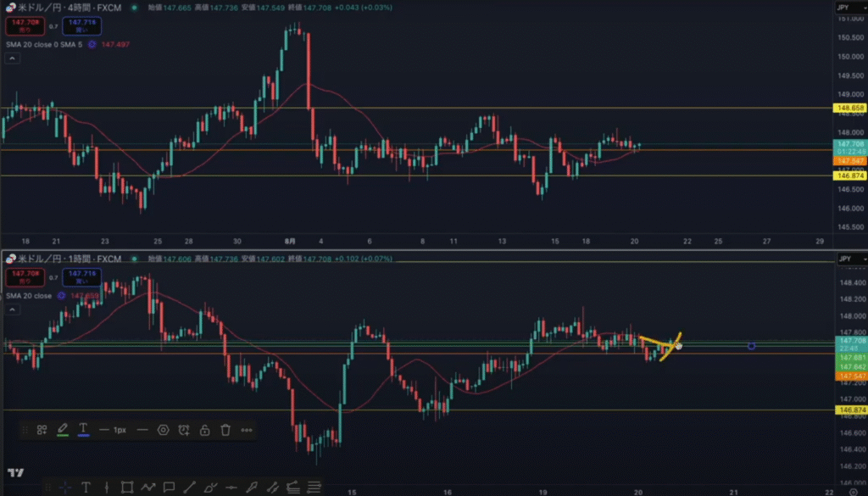
Task: Click the 146.874 price label on 1-hour axis
Action: click(850, 410)
